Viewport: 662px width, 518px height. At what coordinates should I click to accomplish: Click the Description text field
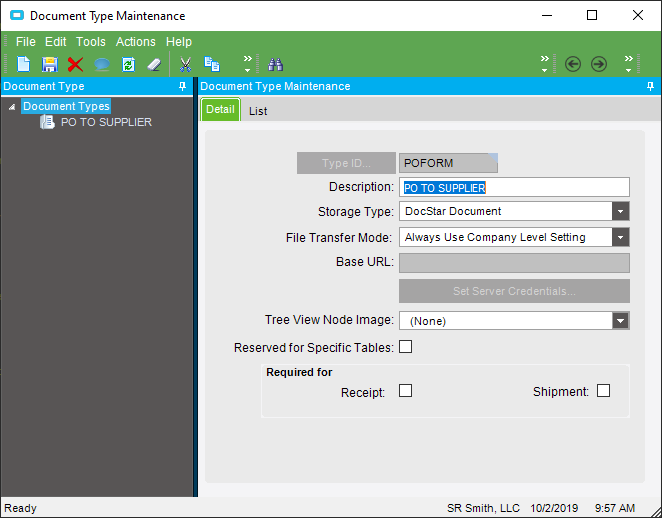[514, 187]
